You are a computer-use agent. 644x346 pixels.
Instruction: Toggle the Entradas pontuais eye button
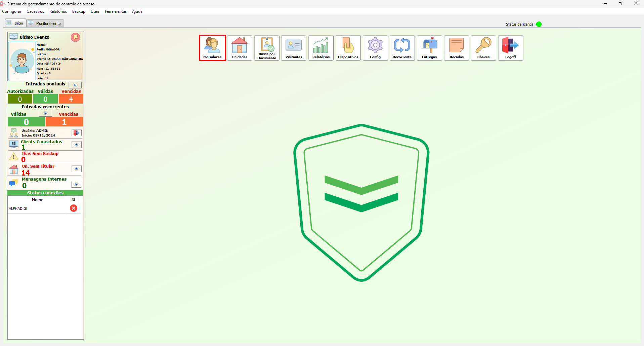tap(75, 85)
